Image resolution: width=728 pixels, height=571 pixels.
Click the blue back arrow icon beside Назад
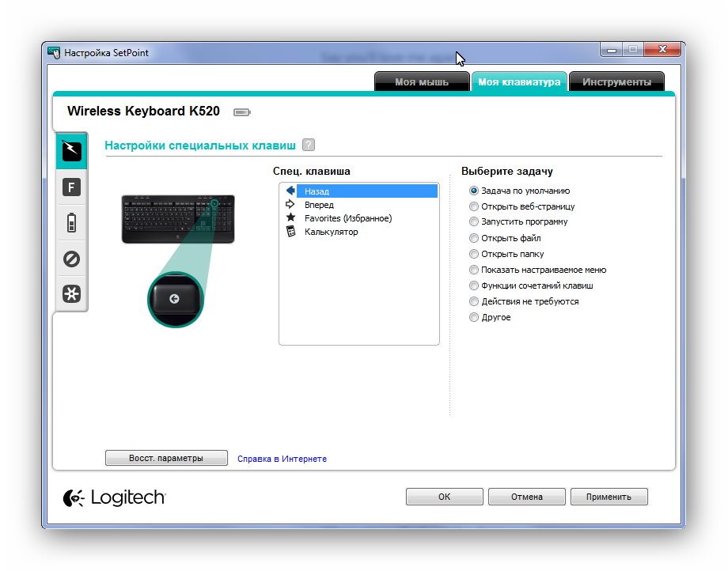(290, 190)
